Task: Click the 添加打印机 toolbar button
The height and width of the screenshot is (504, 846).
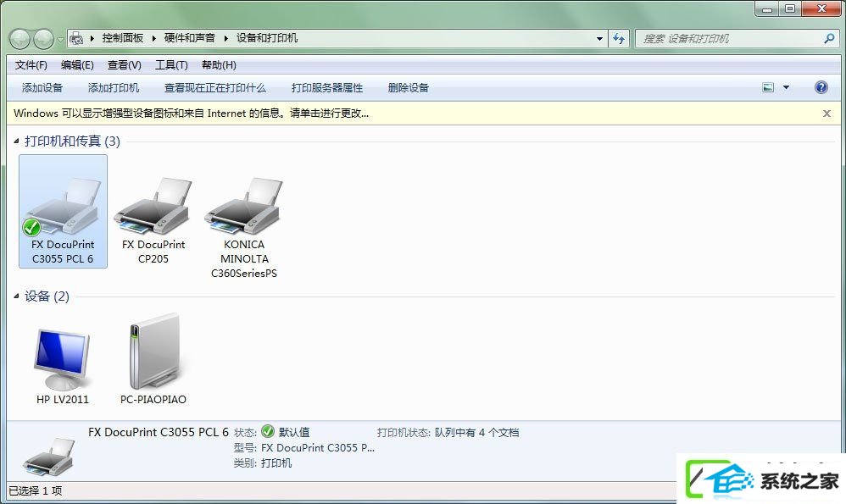Action: (114, 88)
